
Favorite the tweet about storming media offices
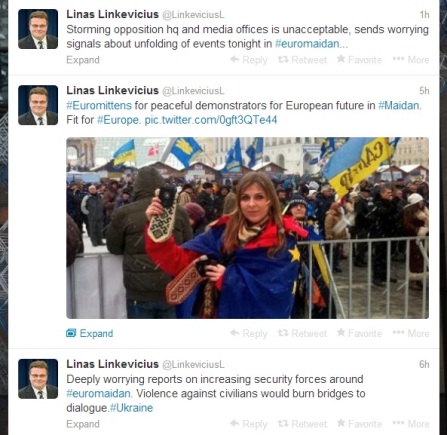[x=359, y=60]
